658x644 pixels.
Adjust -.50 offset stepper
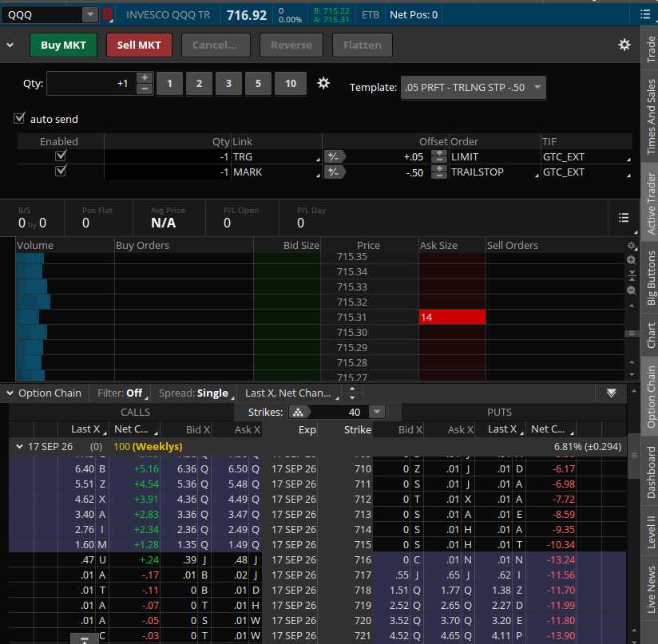439,172
